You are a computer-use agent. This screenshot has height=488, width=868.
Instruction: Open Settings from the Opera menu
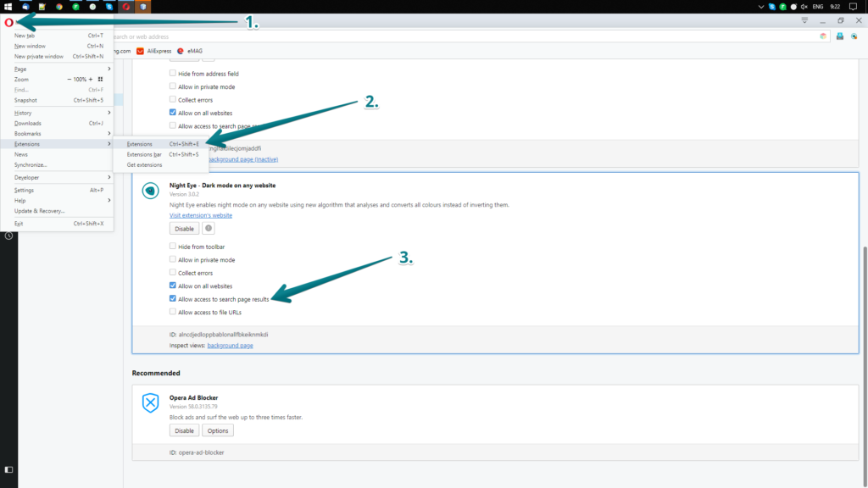coord(23,190)
